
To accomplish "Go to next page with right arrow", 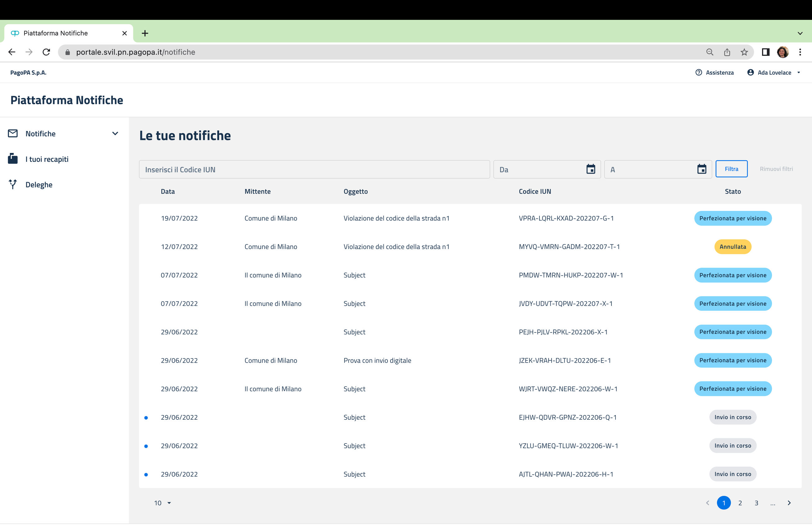I will 789,503.
